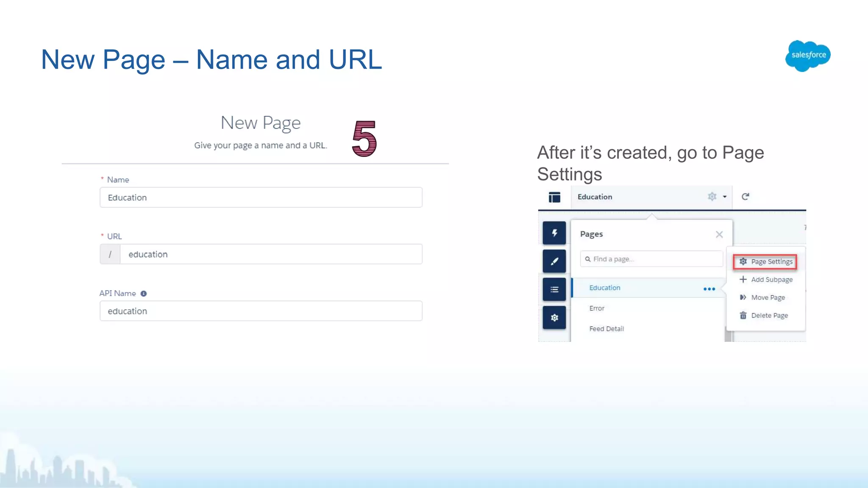Open the API Name info tooltip icon

[x=144, y=294]
